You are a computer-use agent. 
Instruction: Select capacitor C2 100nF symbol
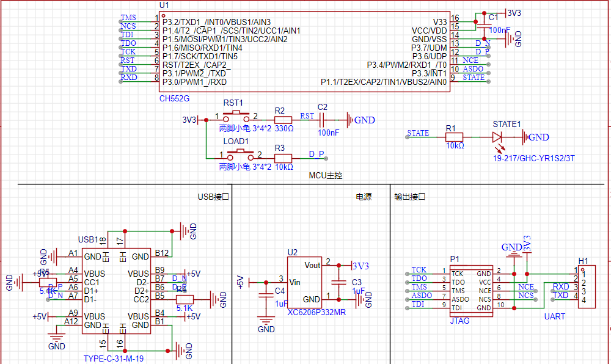point(323,120)
